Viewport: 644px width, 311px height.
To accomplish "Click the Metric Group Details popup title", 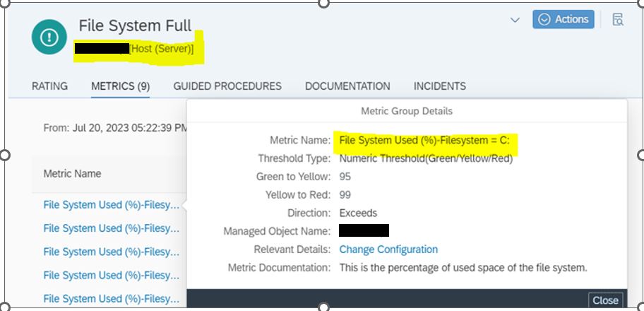I will [407, 111].
